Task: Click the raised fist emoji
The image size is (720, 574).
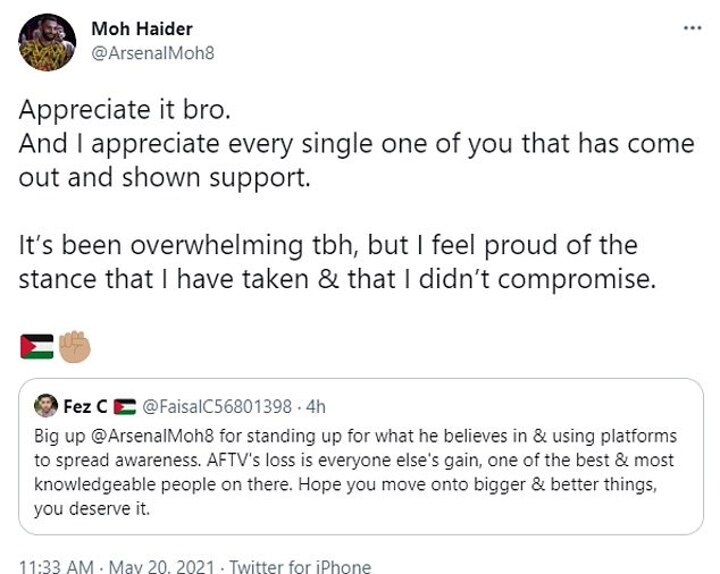Action: coord(75,346)
